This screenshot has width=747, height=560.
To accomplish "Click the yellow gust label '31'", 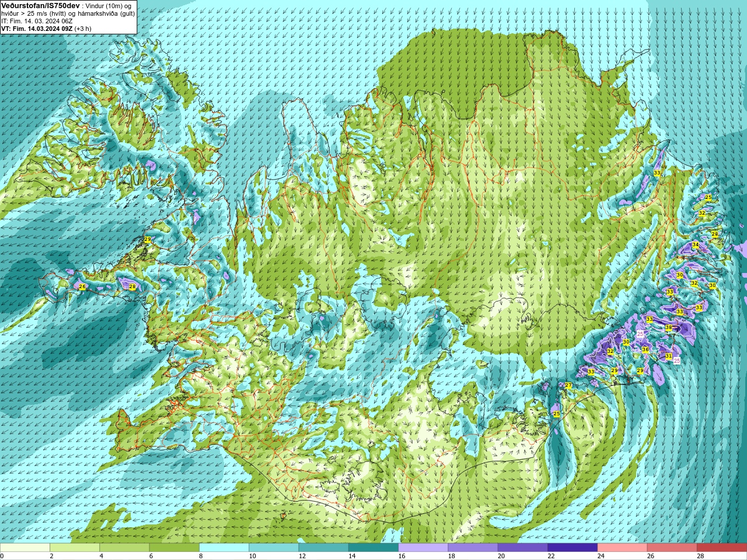I will (x=669, y=356).
